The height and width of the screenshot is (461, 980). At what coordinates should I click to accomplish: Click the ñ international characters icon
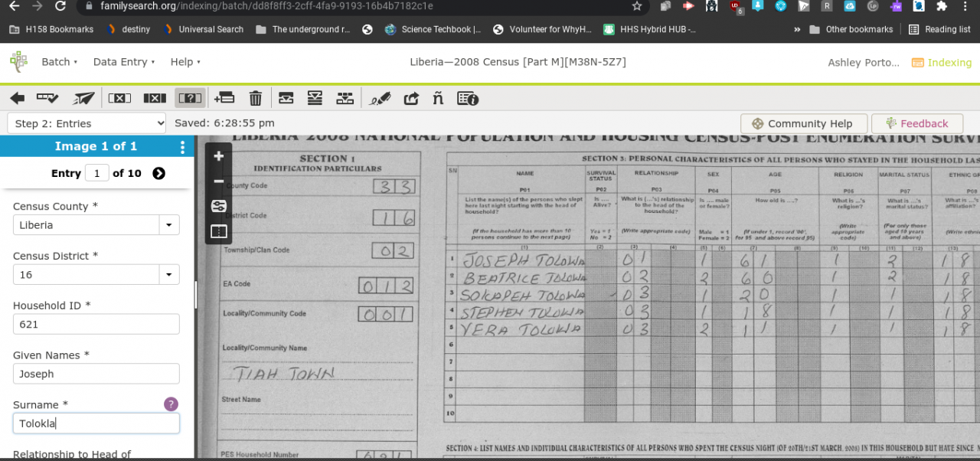(438, 97)
